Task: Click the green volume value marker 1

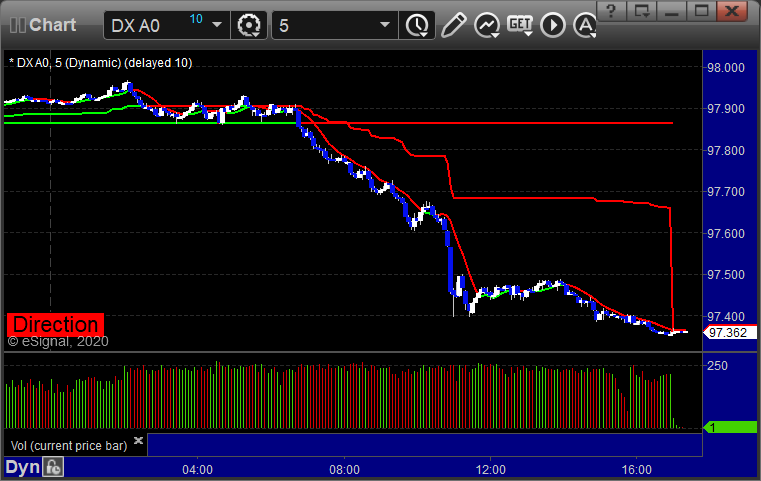Action: 730,427
